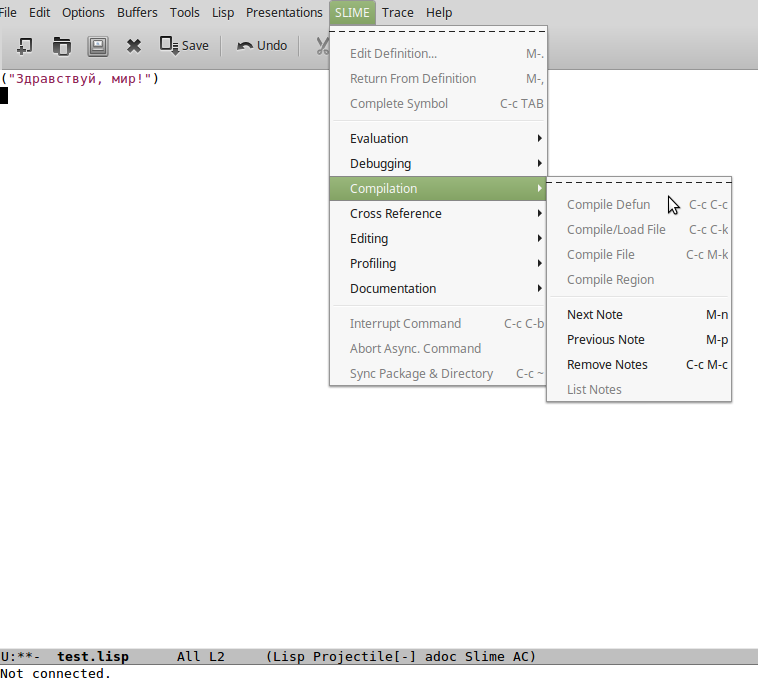The width and height of the screenshot is (758, 686).
Task: Expand the Documentation submenu
Action: coord(438,289)
